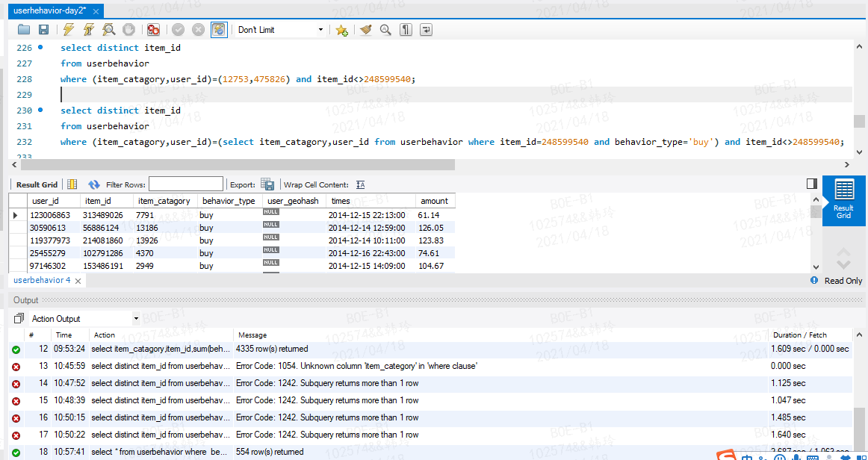Click the item_catagory column header
Screen dimensions: 868x460
tap(166, 201)
